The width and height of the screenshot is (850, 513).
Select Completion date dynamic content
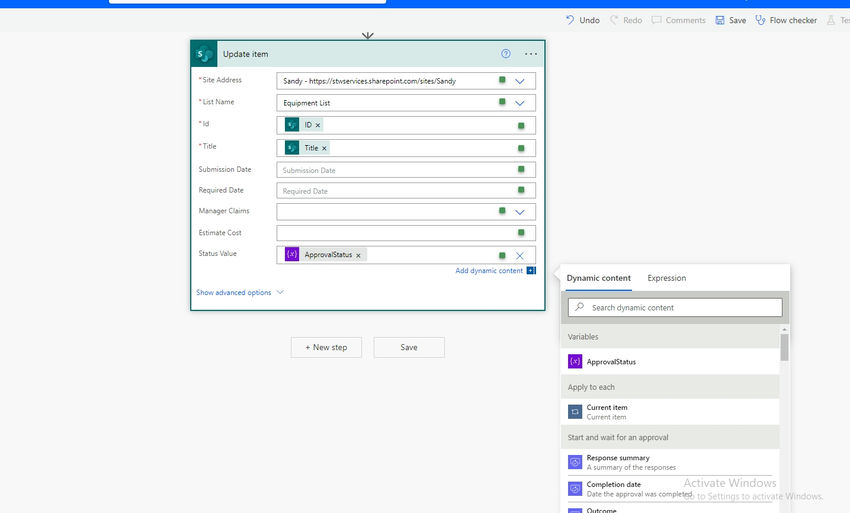[670, 489]
